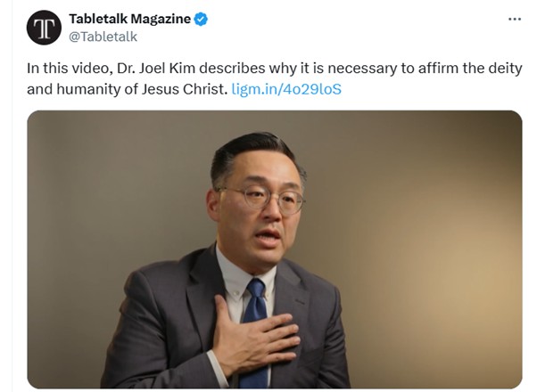537x392 pixels.
Task: Open the @Tabletalk handle link
Action: pos(103,37)
